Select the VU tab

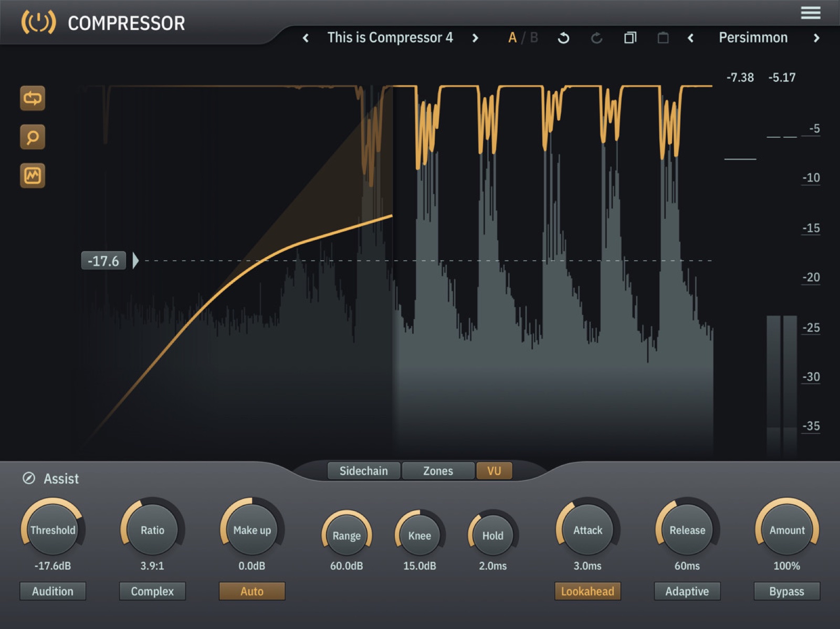coord(494,471)
